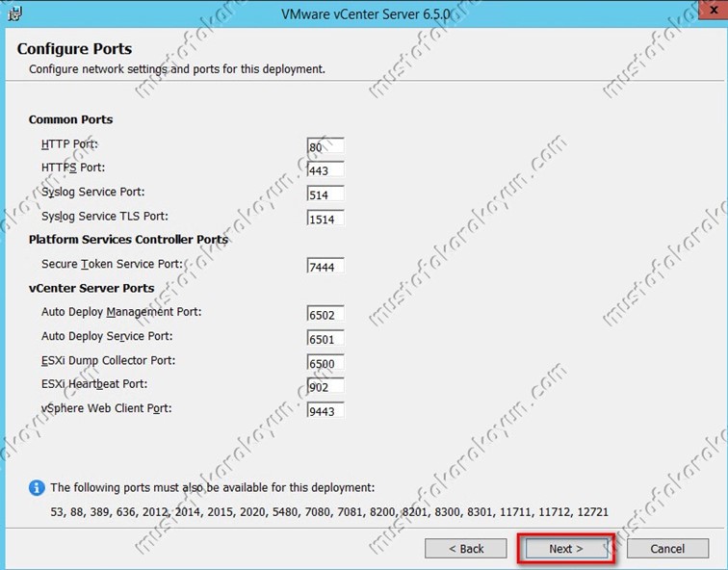The width and height of the screenshot is (728, 570).
Task: Proceed by clicking the Next button
Action: (x=566, y=549)
